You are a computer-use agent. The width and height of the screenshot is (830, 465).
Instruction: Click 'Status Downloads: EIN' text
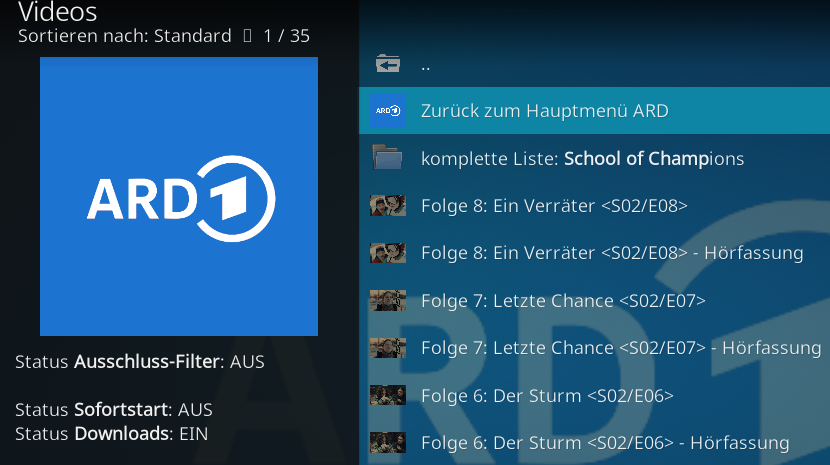click(x=111, y=434)
